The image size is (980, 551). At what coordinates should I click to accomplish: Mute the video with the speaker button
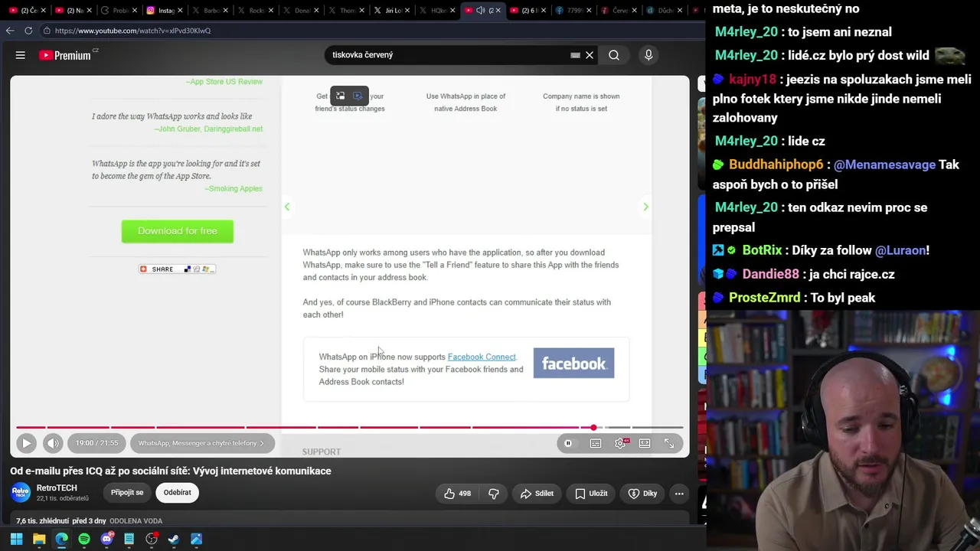53,443
